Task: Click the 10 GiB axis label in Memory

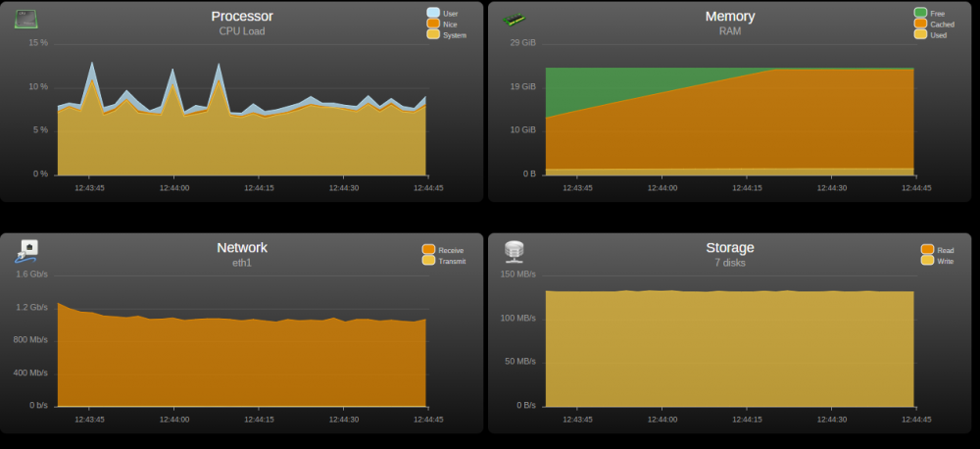Action: [x=523, y=130]
